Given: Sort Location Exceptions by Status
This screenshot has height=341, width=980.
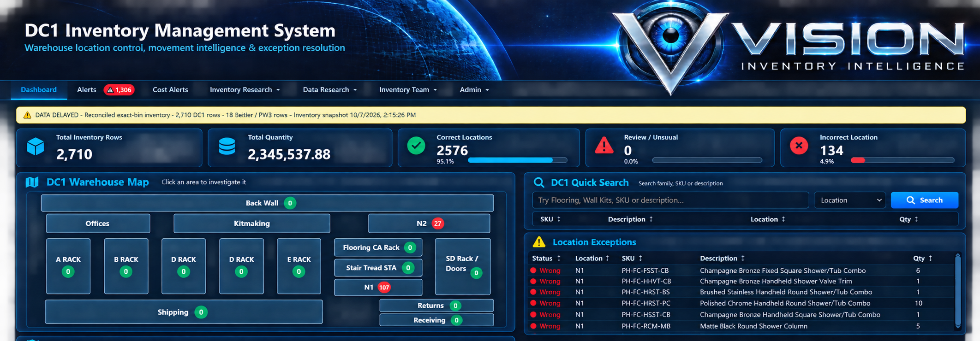Looking at the screenshot, I should tap(546, 259).
